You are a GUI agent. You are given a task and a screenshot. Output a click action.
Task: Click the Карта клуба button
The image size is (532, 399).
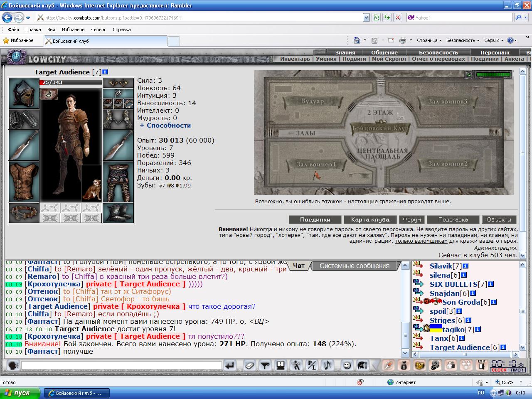click(x=370, y=219)
